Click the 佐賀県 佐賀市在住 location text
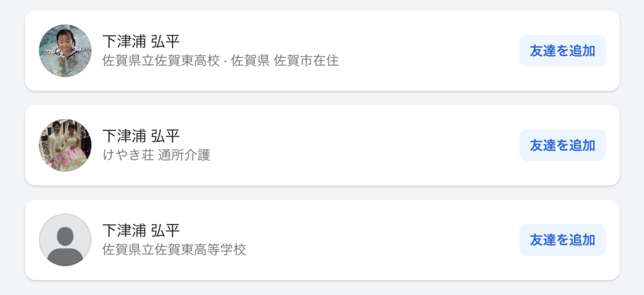The height and width of the screenshot is (295, 644). (285, 61)
